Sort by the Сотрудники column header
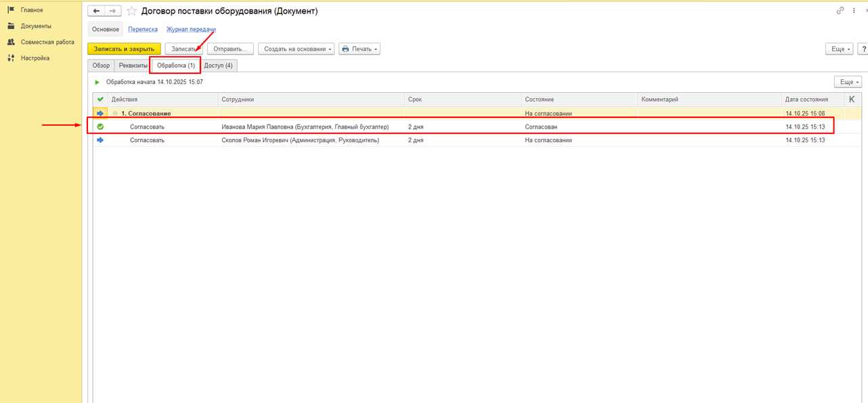This screenshot has height=403, width=868. (311, 100)
